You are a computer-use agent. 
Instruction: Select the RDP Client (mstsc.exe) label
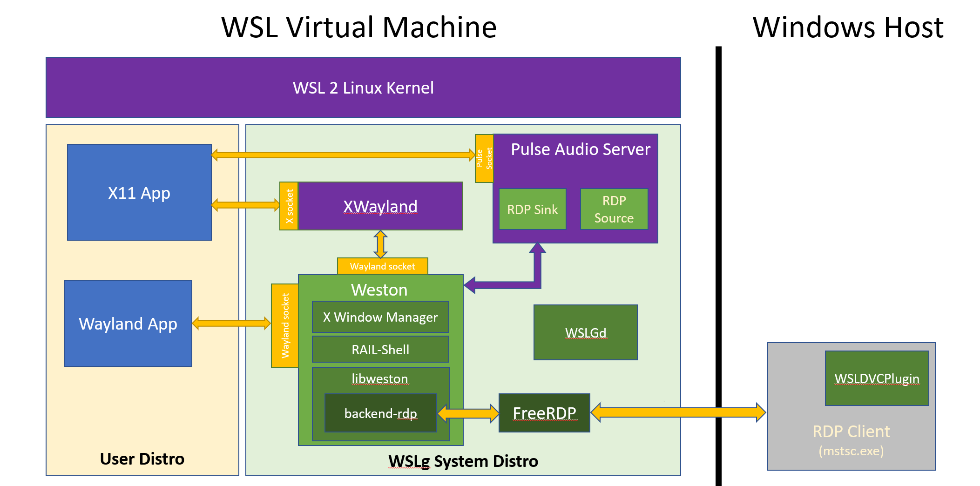(x=851, y=439)
